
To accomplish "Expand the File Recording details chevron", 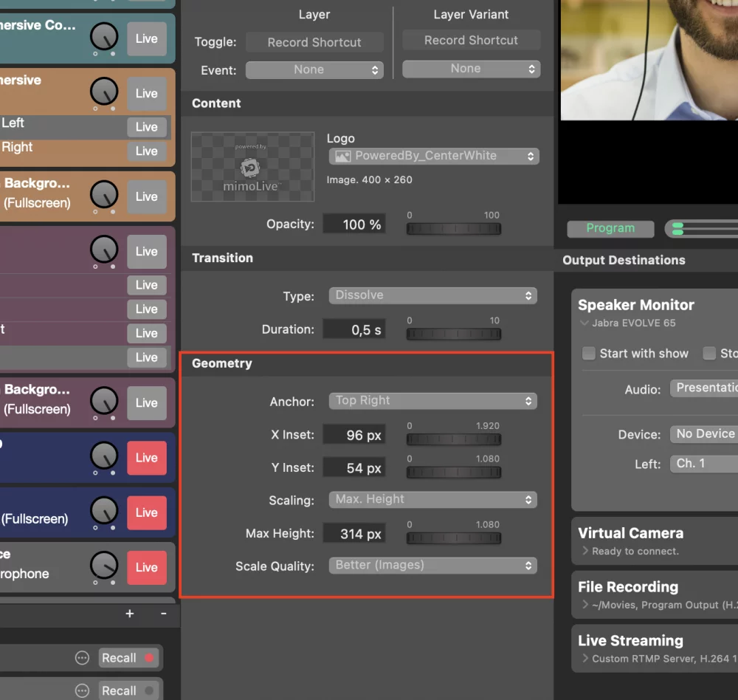I will (x=585, y=604).
